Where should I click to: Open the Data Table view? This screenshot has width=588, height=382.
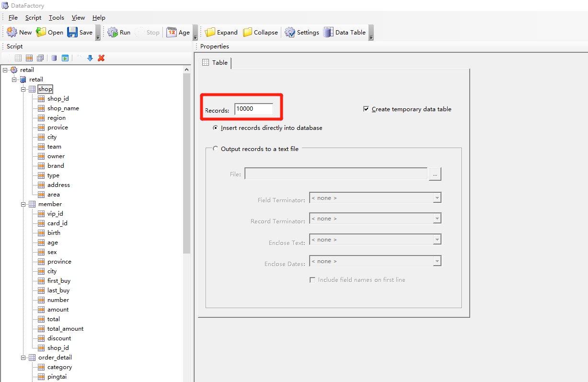tap(345, 33)
